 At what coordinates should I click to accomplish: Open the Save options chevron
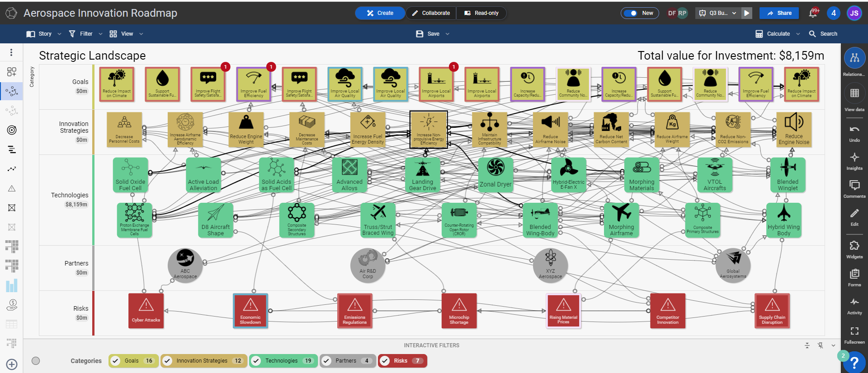(x=448, y=34)
